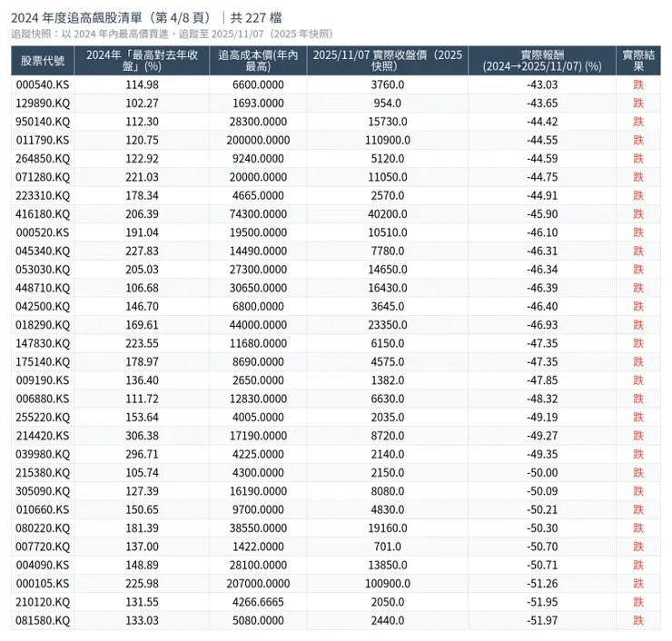This screenshot has height=641, width=672.
Task: Select stock code 007720.KQ
Action: click(43, 547)
